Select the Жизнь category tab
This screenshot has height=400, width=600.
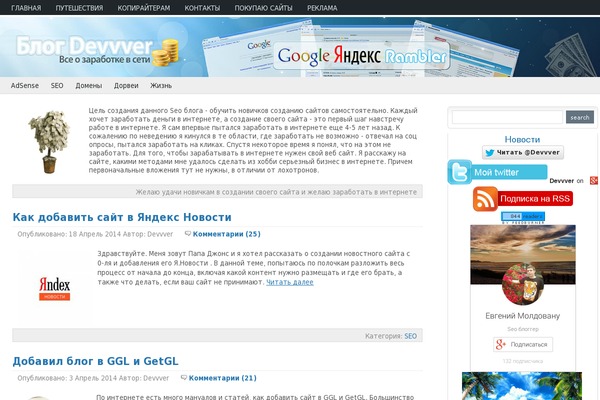click(x=161, y=85)
